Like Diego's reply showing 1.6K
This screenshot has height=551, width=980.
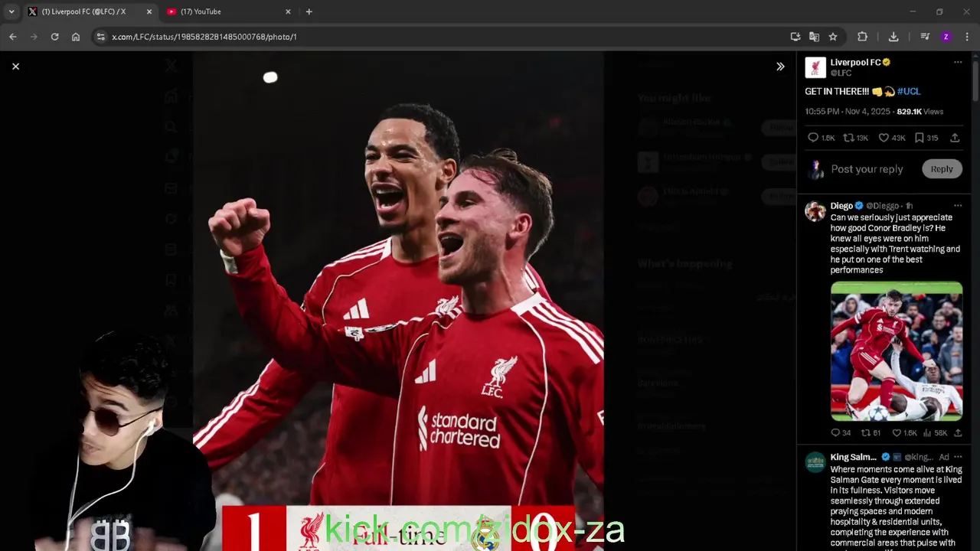point(904,433)
